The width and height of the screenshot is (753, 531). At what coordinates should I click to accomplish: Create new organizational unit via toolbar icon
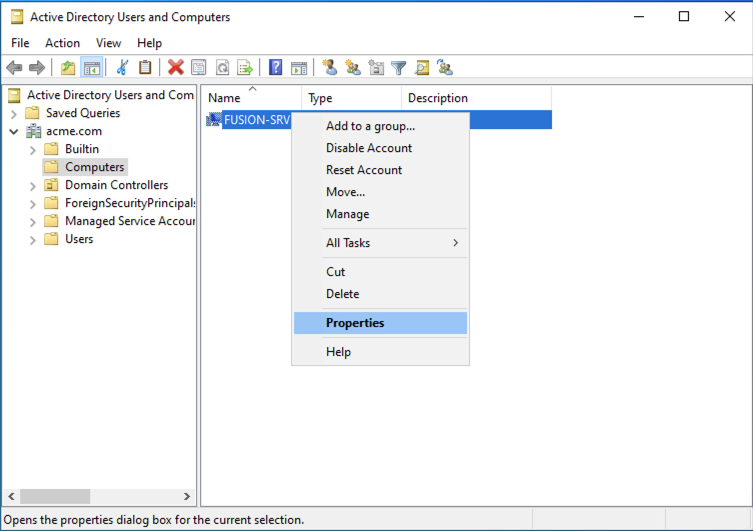376,68
